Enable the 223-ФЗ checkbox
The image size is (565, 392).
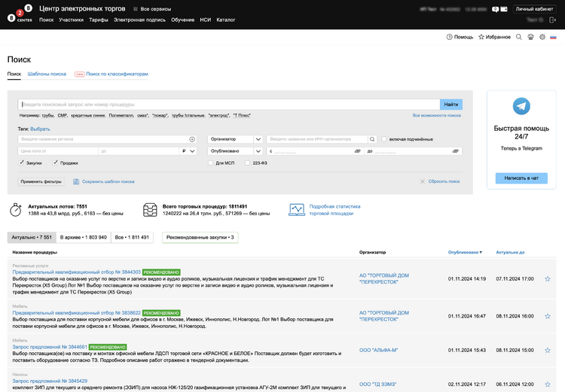247,163
